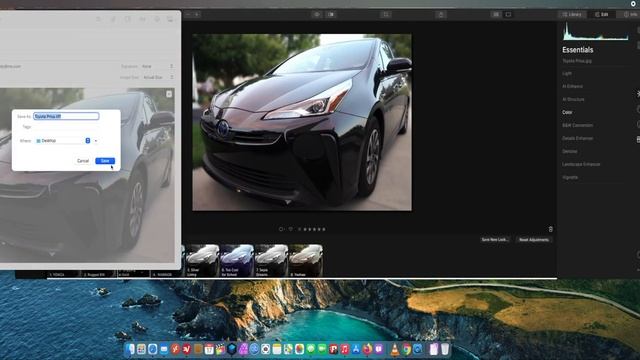
Task: Switch to grid gallery view icon
Action: click(x=496, y=14)
